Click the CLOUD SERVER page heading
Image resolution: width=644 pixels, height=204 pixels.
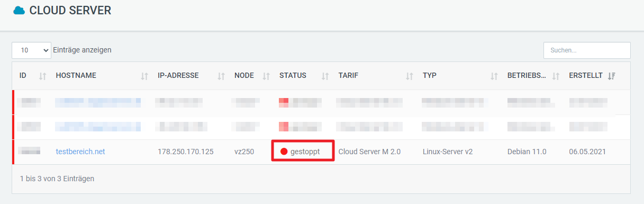pyautogui.click(x=70, y=10)
